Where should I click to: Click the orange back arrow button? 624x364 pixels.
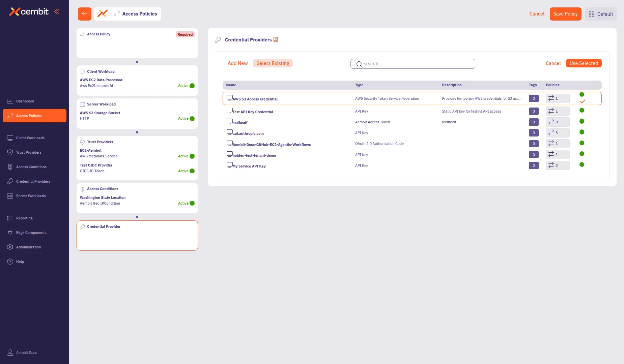tap(84, 14)
